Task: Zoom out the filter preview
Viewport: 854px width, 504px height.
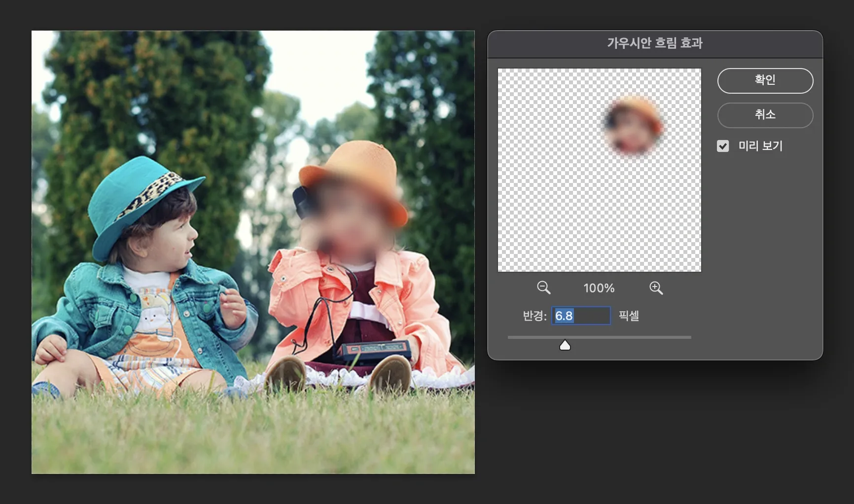Action: [543, 288]
